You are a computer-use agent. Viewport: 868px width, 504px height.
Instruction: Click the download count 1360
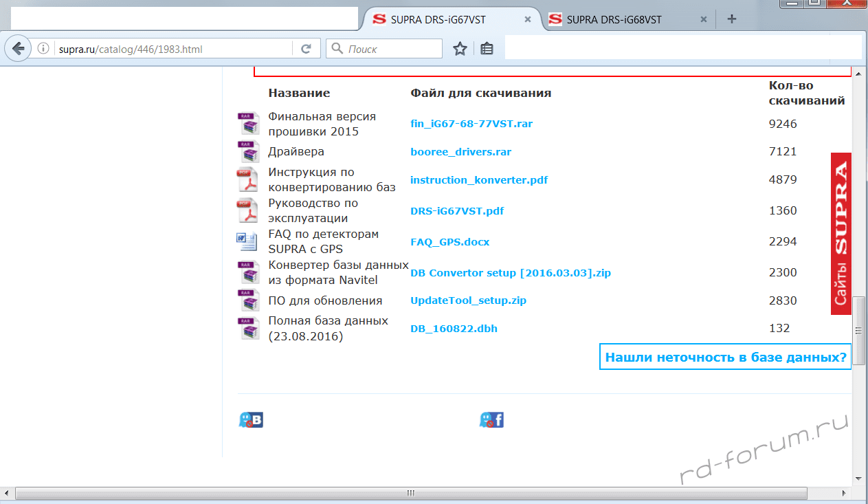click(783, 211)
